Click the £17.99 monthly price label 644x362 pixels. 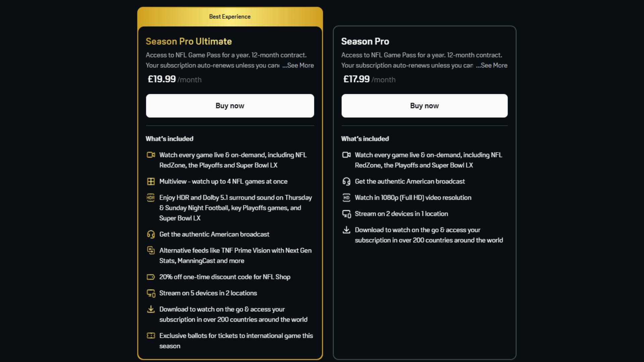(x=356, y=79)
